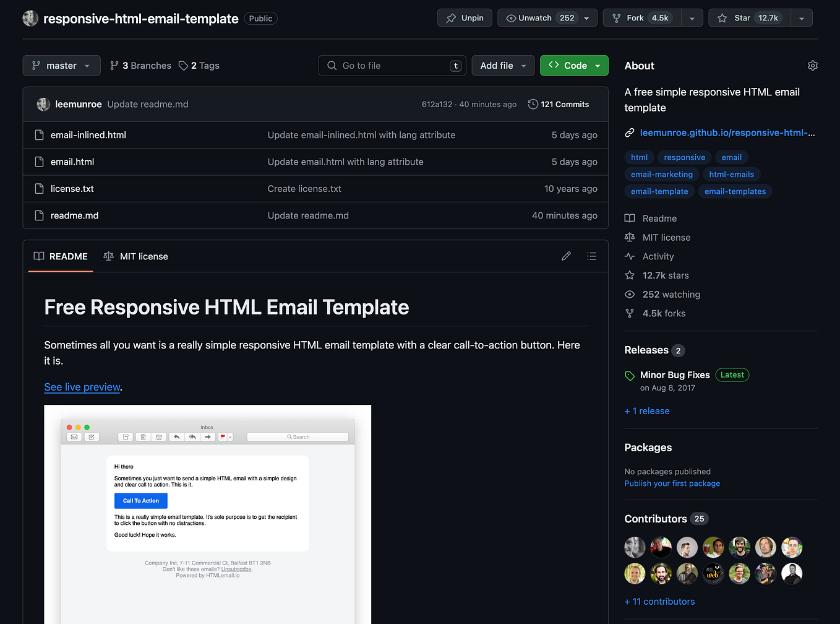Image resolution: width=840 pixels, height=624 pixels.
Task: Open the README outline icon
Action: point(591,256)
